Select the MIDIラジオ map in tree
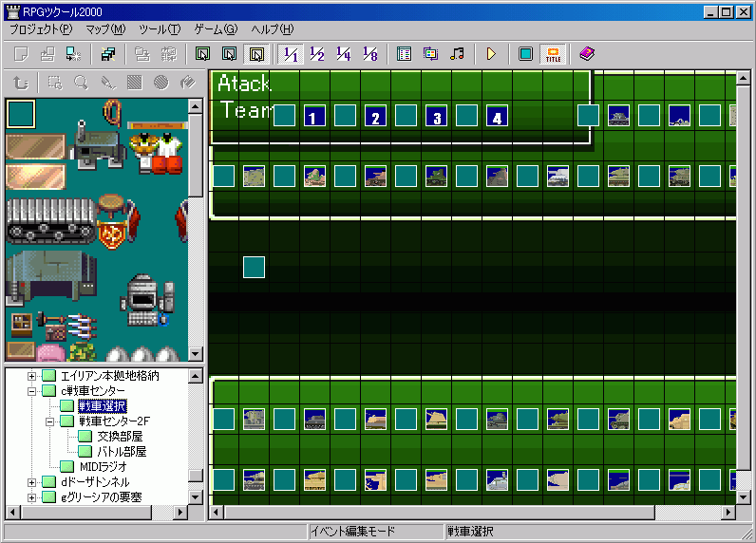The height and width of the screenshot is (543, 756). coord(104,467)
